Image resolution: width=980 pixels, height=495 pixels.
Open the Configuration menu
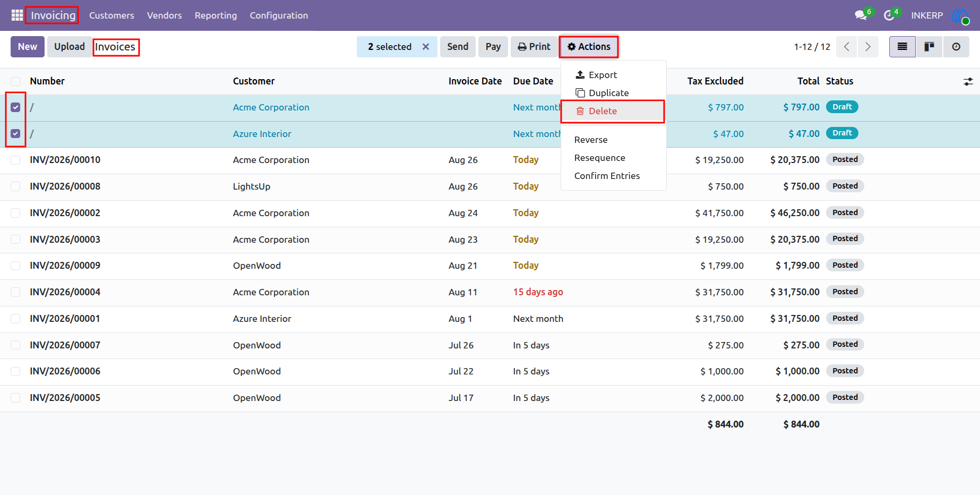click(279, 15)
